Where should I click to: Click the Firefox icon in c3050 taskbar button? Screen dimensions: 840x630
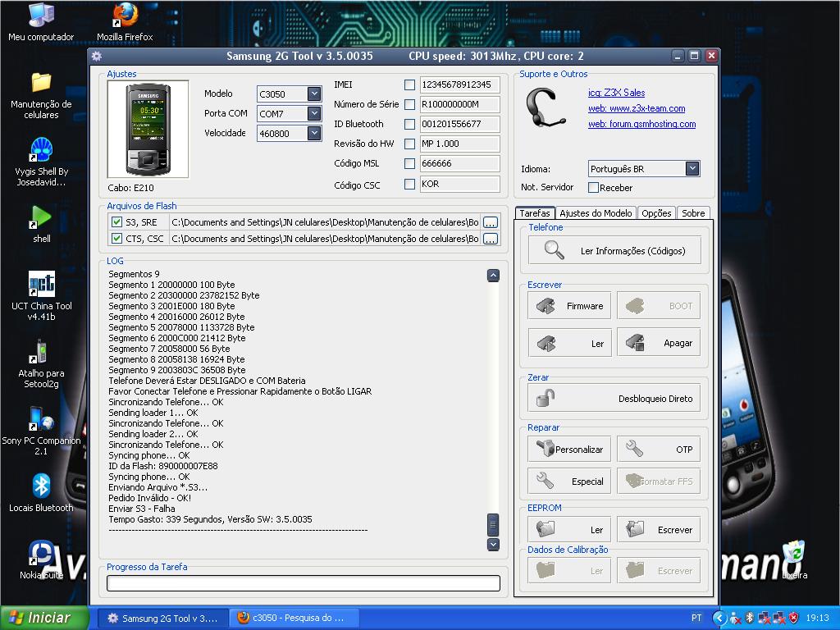[243, 618]
